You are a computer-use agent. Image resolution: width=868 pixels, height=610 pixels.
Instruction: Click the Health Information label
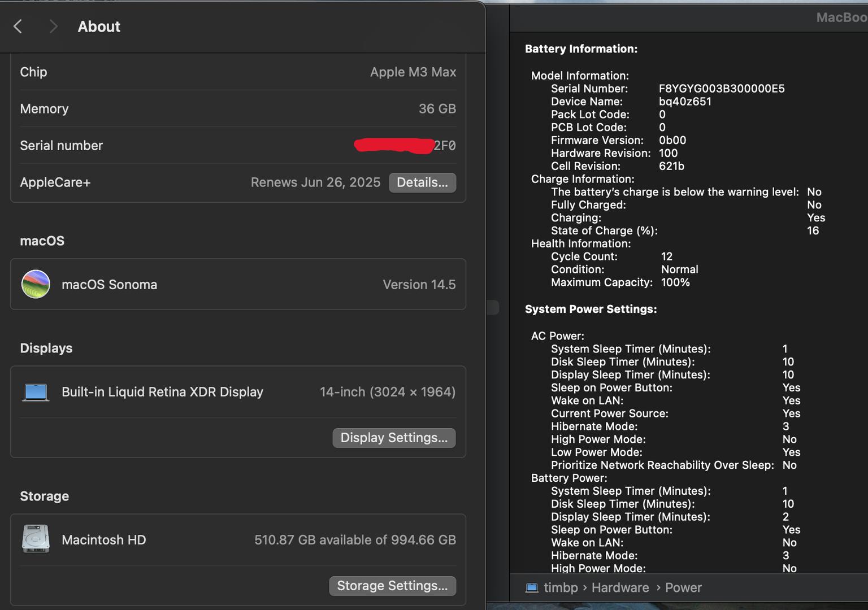pyautogui.click(x=580, y=243)
